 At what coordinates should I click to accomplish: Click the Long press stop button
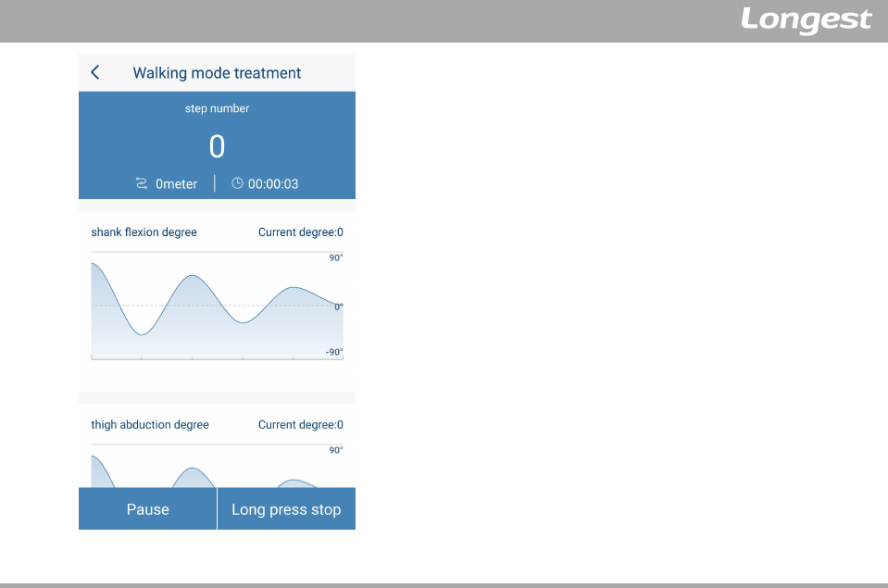point(286,508)
